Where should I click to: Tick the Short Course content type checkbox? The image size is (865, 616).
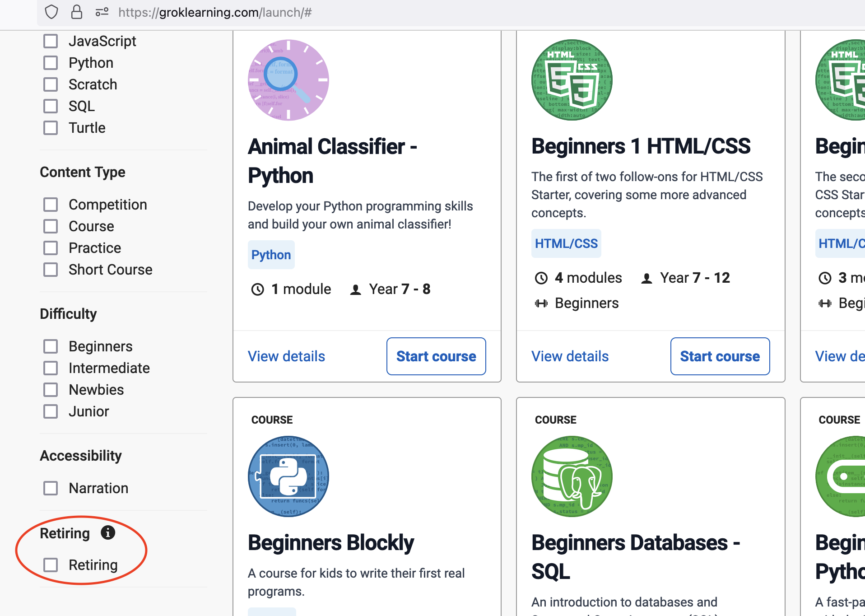[51, 270]
